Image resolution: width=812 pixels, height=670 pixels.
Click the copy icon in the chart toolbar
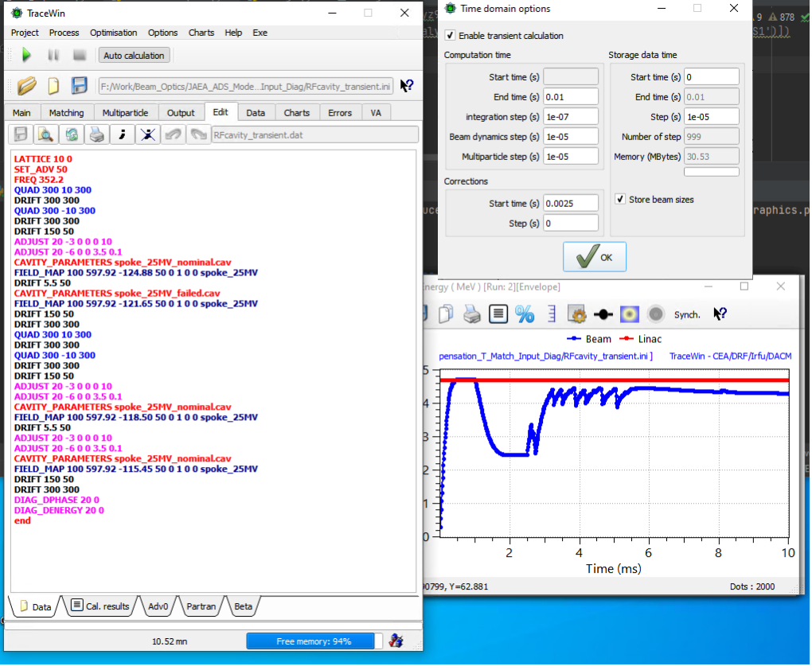pos(447,314)
